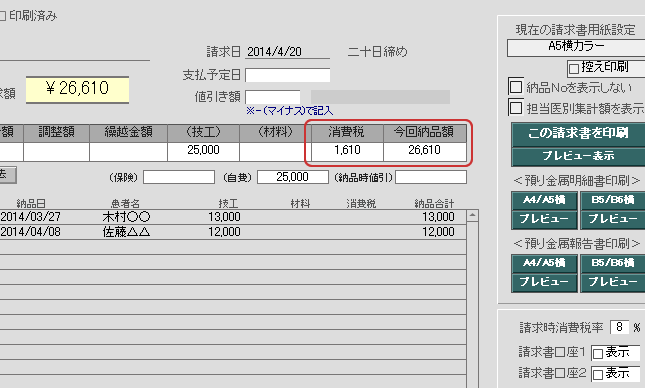Click the 請求日 date field
645x388 pixels.
(x=287, y=52)
